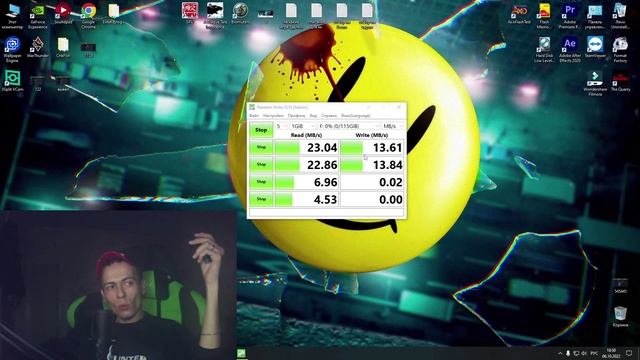Image resolution: width=640 pixels, height=360 pixels.
Task: Open the Справка menu
Action: 329,116
